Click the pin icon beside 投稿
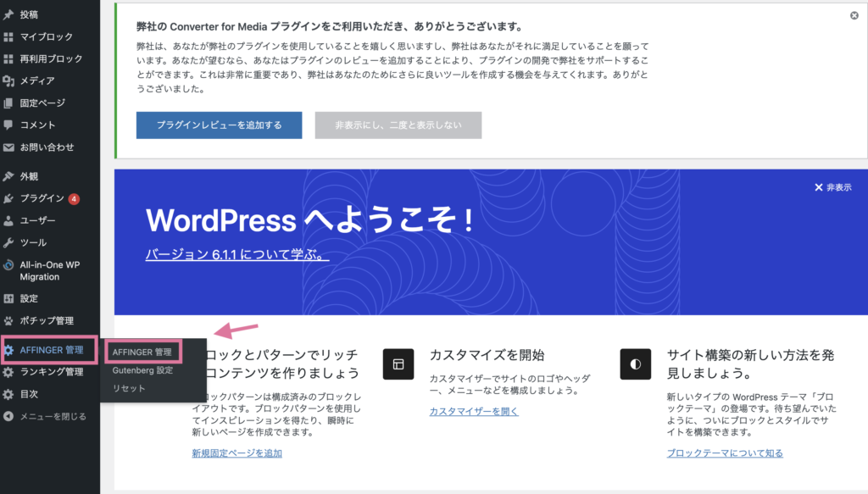868x494 pixels. pyautogui.click(x=8, y=14)
